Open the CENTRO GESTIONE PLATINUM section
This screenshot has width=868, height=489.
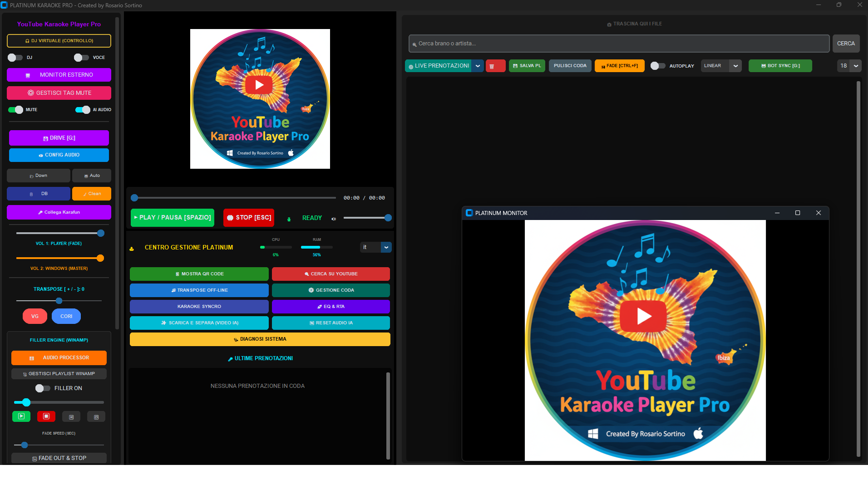188,247
